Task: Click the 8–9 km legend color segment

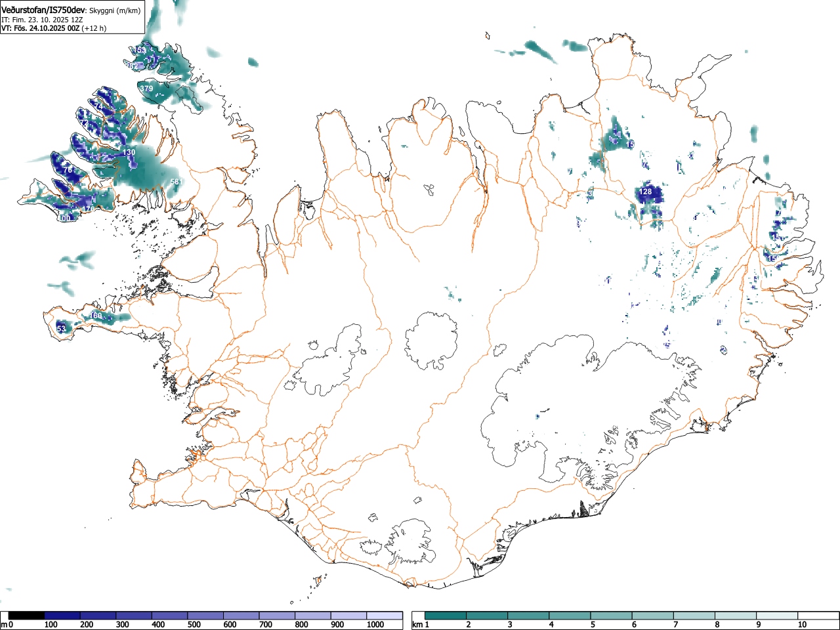Action: click(x=735, y=616)
